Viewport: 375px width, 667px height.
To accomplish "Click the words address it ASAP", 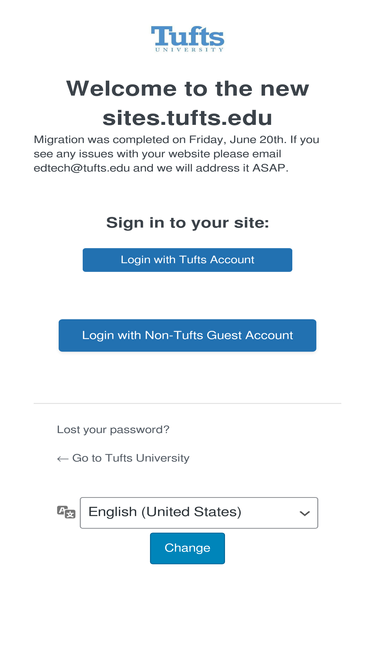I will (246, 168).
